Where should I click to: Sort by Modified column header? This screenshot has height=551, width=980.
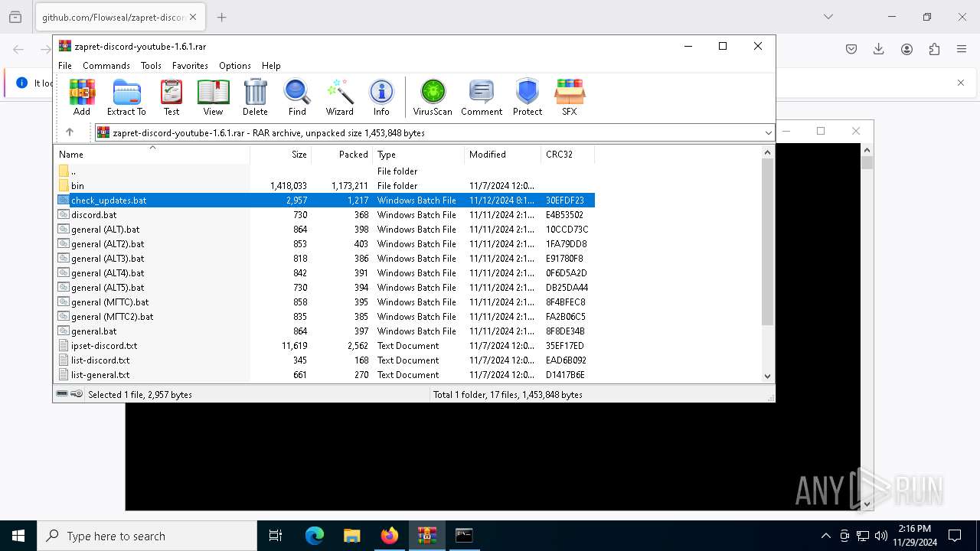point(502,154)
